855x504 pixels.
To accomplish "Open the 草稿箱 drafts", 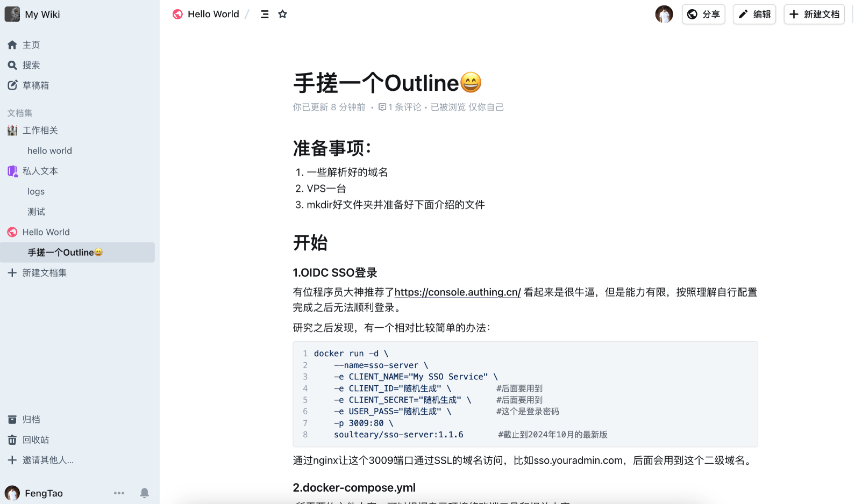I will [x=35, y=85].
